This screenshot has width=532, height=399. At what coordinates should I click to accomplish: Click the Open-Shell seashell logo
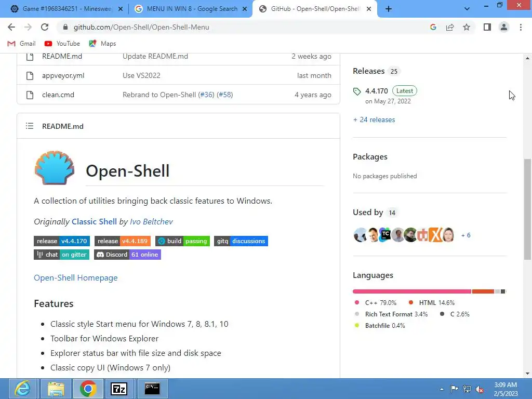[x=54, y=168]
